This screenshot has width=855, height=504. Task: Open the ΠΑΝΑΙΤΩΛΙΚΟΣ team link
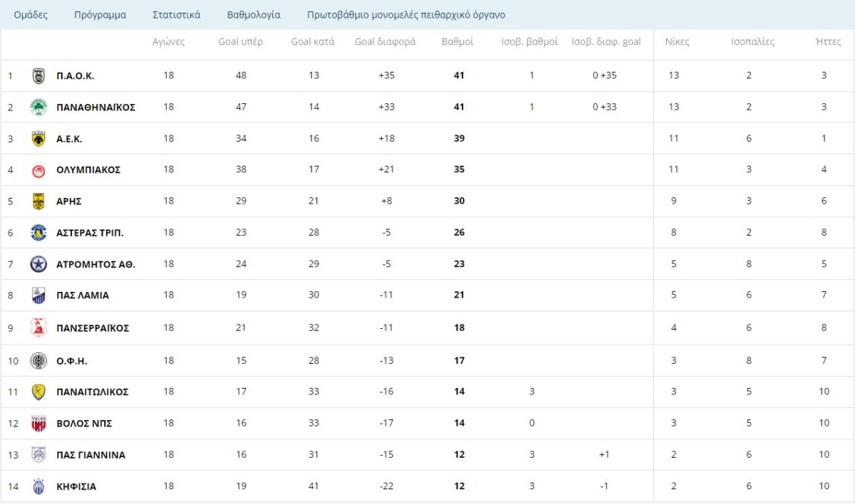tap(93, 392)
